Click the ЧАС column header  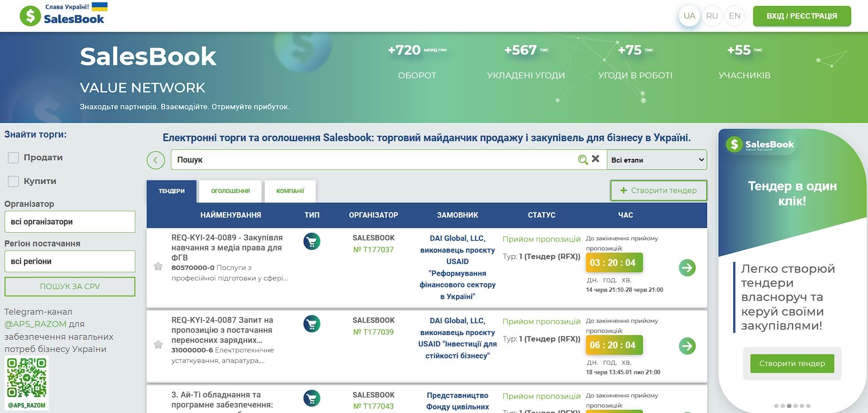626,215
